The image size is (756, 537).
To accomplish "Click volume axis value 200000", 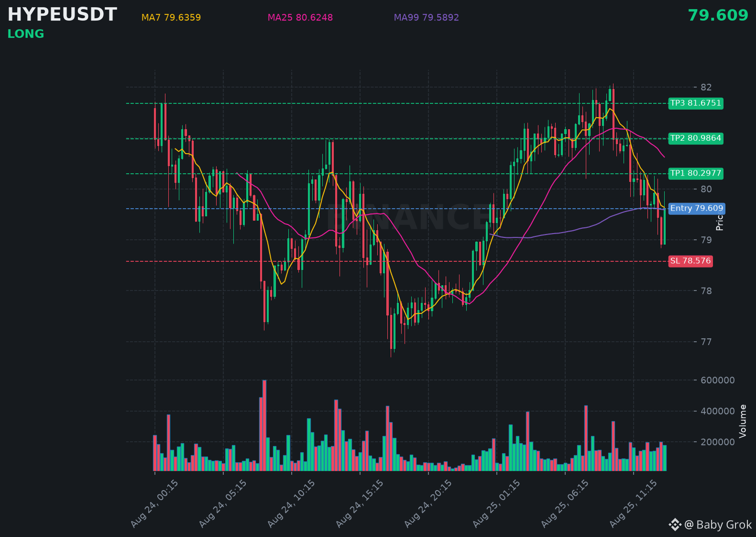I will click(x=718, y=442).
